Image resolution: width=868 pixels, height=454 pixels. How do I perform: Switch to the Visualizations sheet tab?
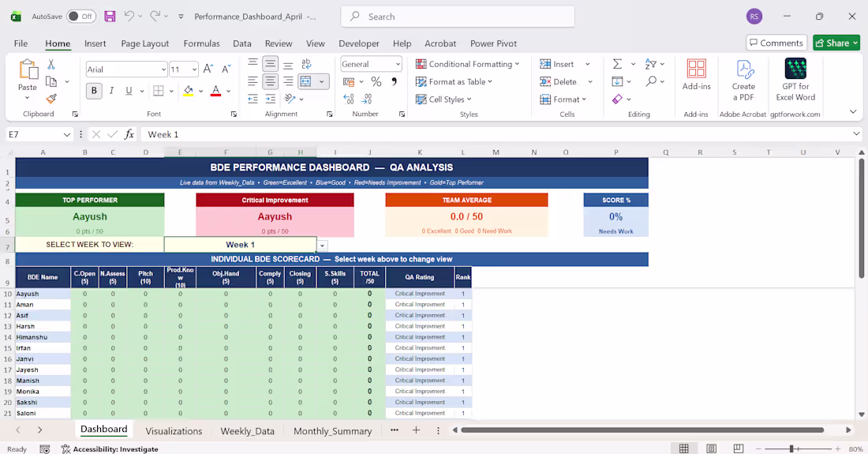[x=174, y=431]
